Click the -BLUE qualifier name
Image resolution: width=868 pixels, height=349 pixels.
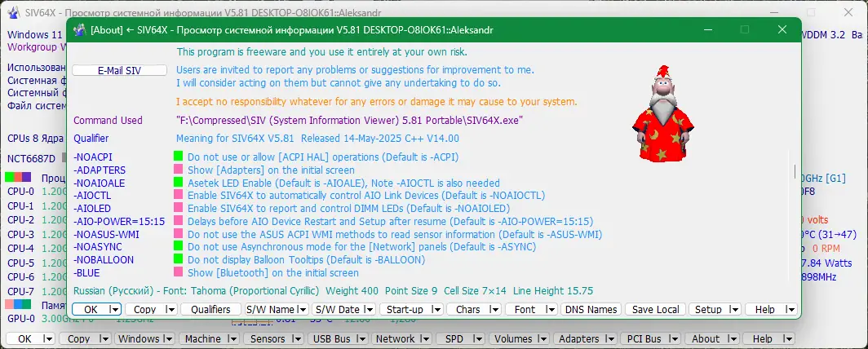(87, 272)
